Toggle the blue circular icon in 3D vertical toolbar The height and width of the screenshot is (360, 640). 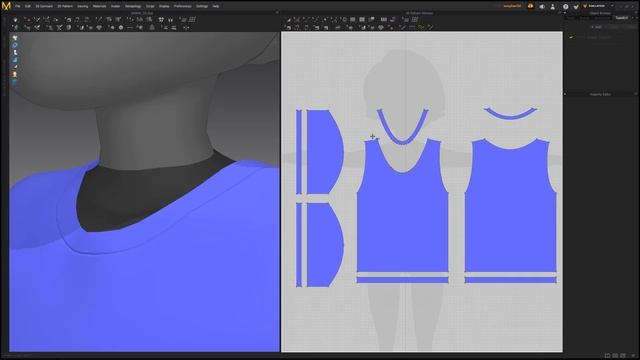pyautogui.click(x=15, y=45)
